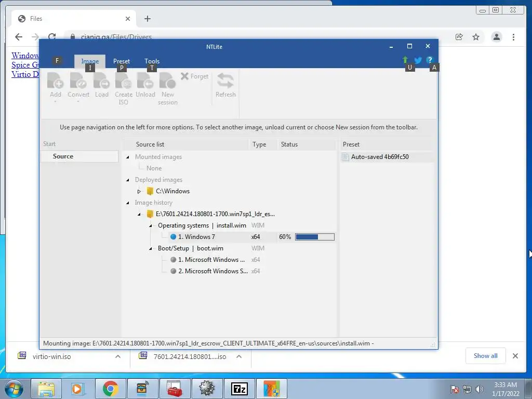Open Windows Media Player from the taskbar
The image size is (532, 399).
(x=77, y=389)
